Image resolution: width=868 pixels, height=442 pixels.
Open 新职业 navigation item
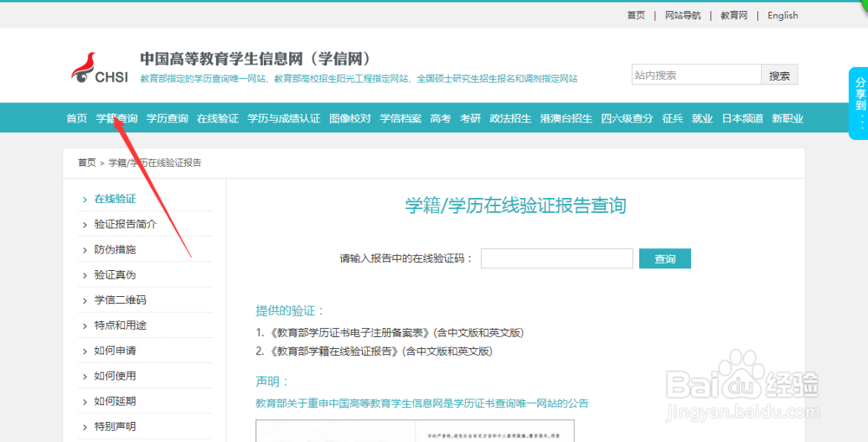[788, 118]
